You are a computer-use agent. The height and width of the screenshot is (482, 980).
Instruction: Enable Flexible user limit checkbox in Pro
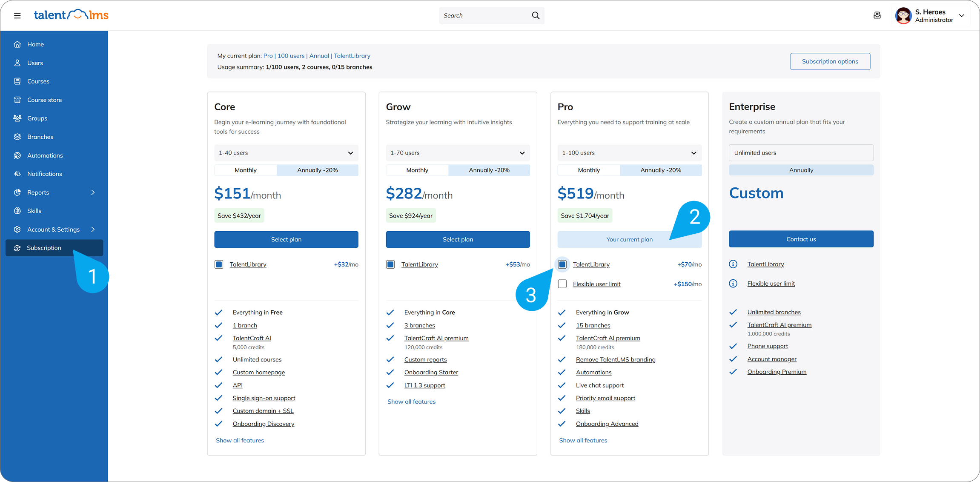coord(562,284)
